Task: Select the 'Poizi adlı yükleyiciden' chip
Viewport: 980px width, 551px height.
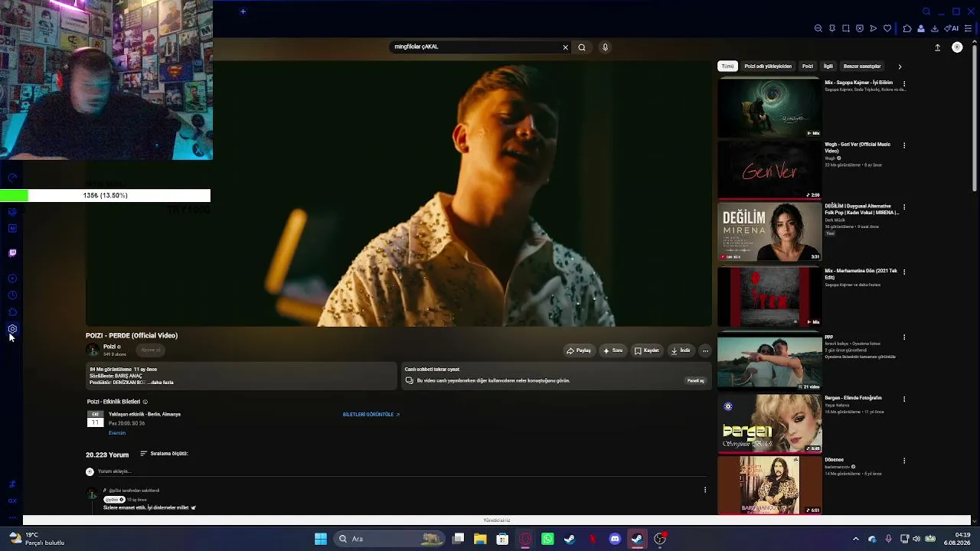Action: point(768,67)
